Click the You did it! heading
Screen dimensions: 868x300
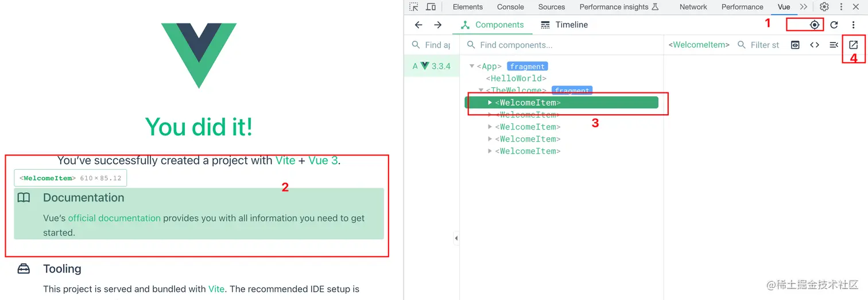coord(199,127)
